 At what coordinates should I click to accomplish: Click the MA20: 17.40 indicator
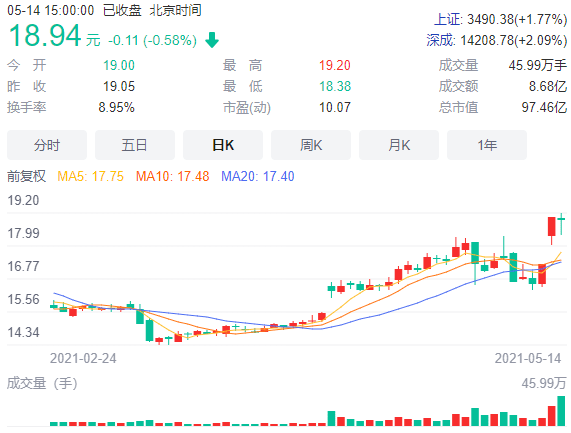(x=258, y=176)
